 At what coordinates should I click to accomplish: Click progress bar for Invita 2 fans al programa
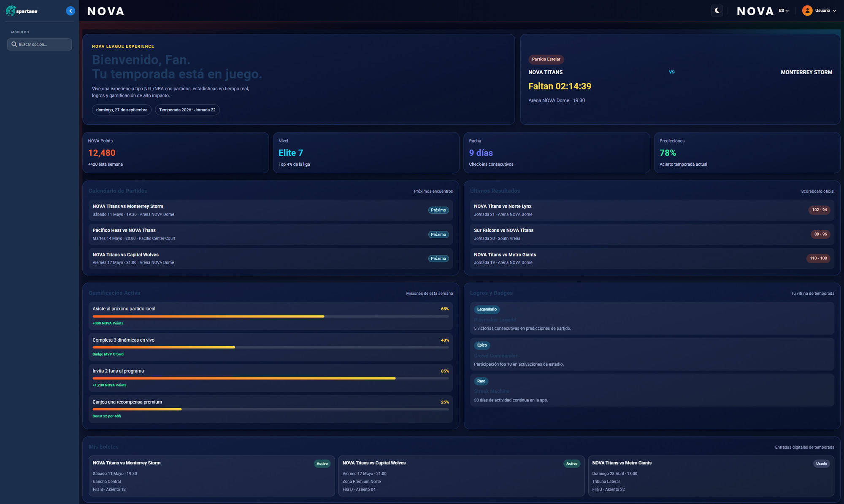tap(271, 378)
